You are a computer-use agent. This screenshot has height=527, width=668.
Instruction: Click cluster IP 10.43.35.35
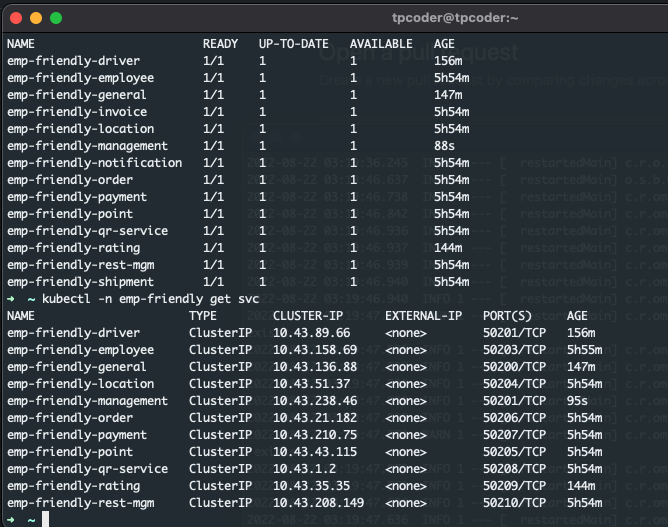311,487
